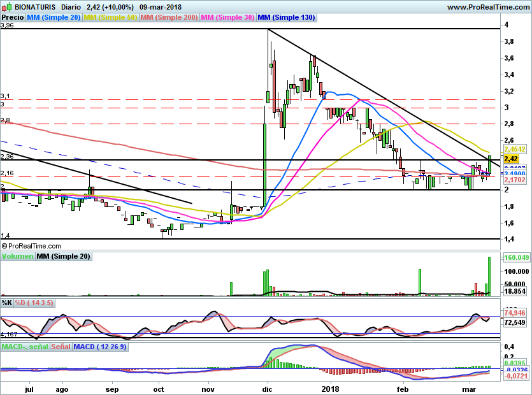The height and width of the screenshot is (395, 532).
Task: Click the jul month axis label
Action: tap(29, 389)
